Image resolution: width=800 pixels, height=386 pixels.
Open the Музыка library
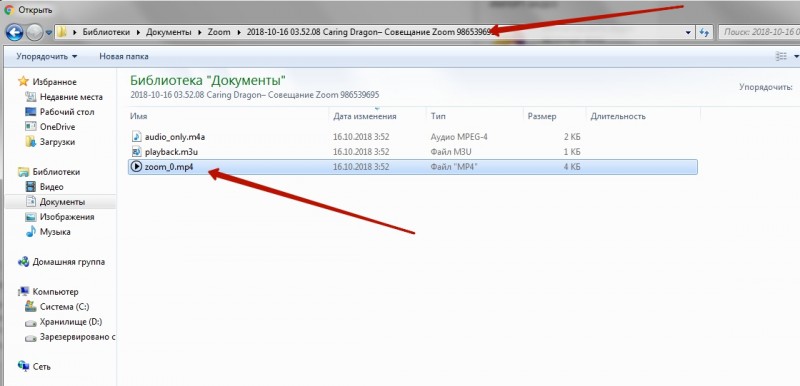(55, 232)
